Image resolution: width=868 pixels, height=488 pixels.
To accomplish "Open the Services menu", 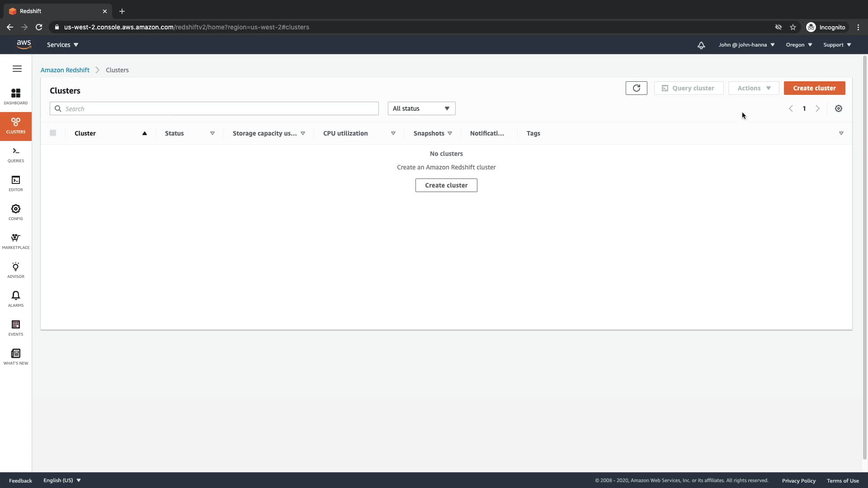I will click(62, 45).
